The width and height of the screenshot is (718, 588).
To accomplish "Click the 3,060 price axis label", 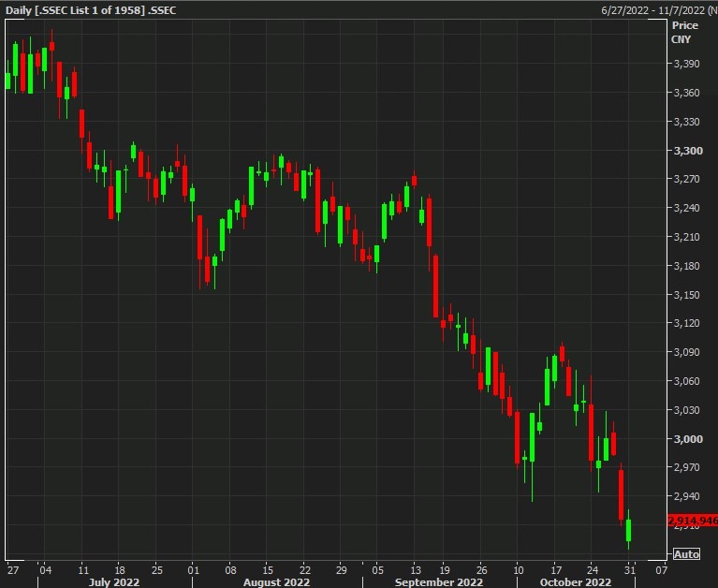I will coord(686,380).
